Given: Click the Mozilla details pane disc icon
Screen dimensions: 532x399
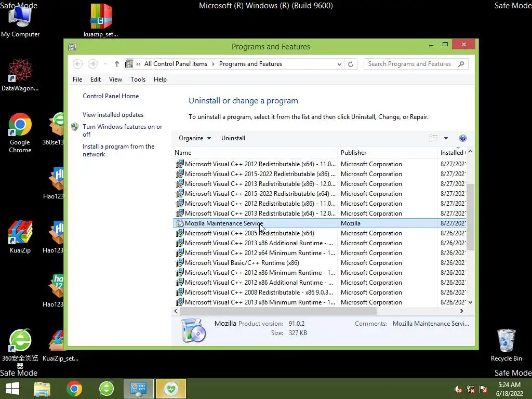Looking at the screenshot, I should 193,330.
